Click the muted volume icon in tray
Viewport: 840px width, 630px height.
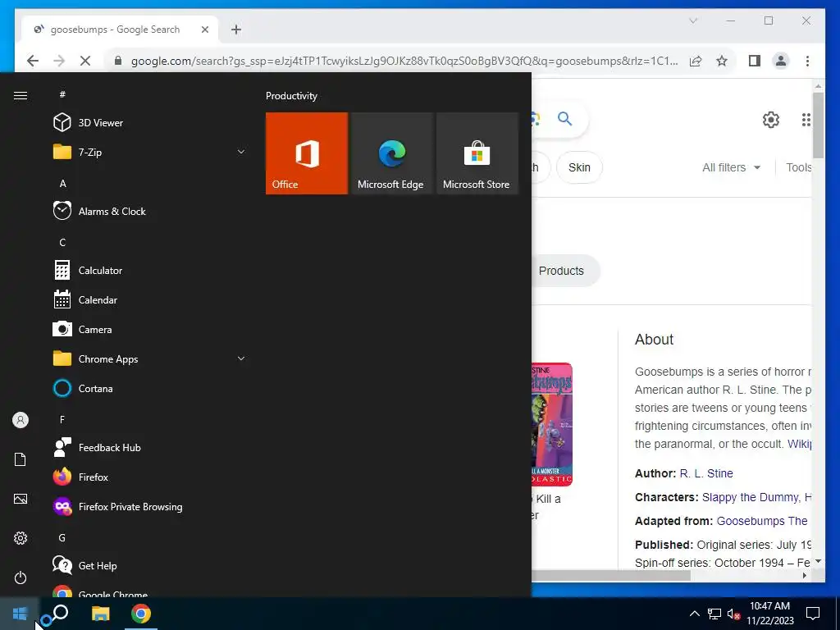tap(733, 614)
